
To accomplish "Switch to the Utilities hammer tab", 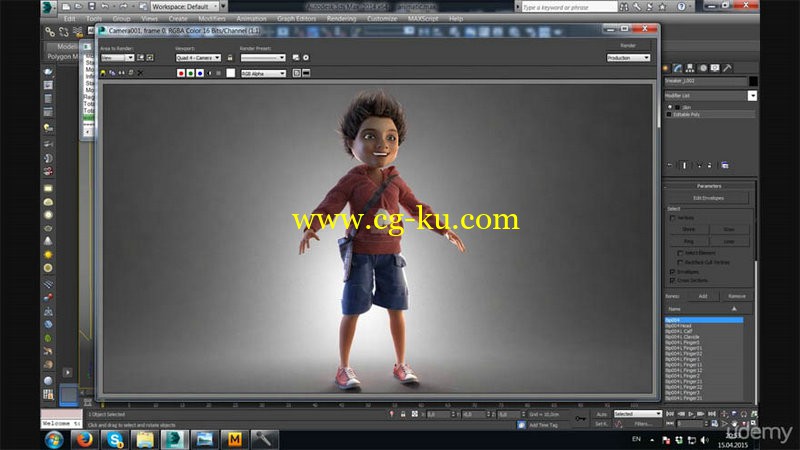I will [x=727, y=68].
